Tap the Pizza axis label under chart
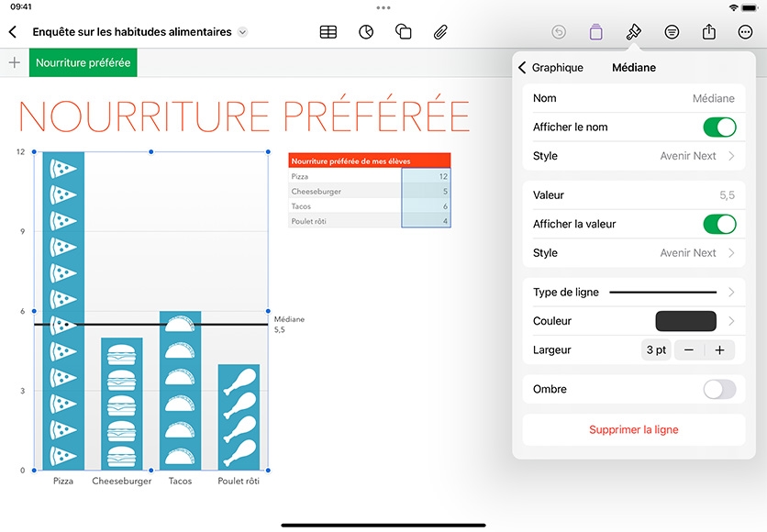Viewport: 767px width, 532px height. pyautogui.click(x=63, y=482)
